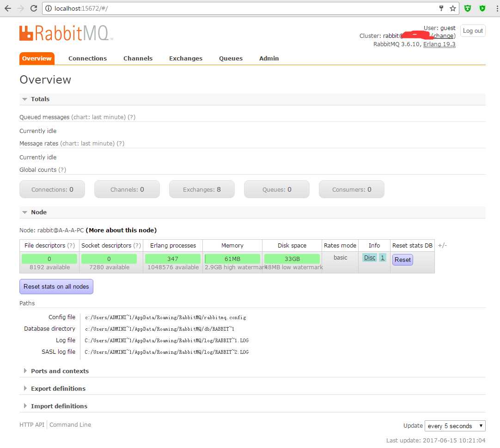Viewport: 500px width, 448px height.
Task: Click help (?) beside Socket descriptors
Action: 137,245
